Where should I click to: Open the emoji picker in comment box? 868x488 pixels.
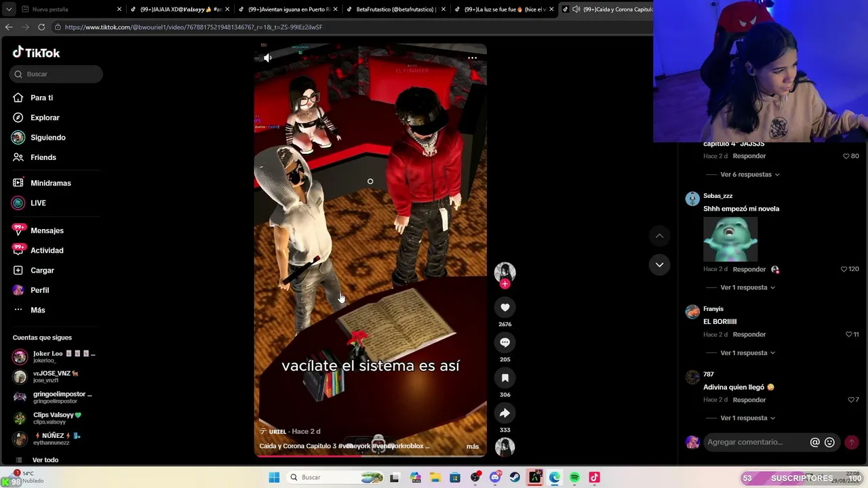pyautogui.click(x=829, y=443)
